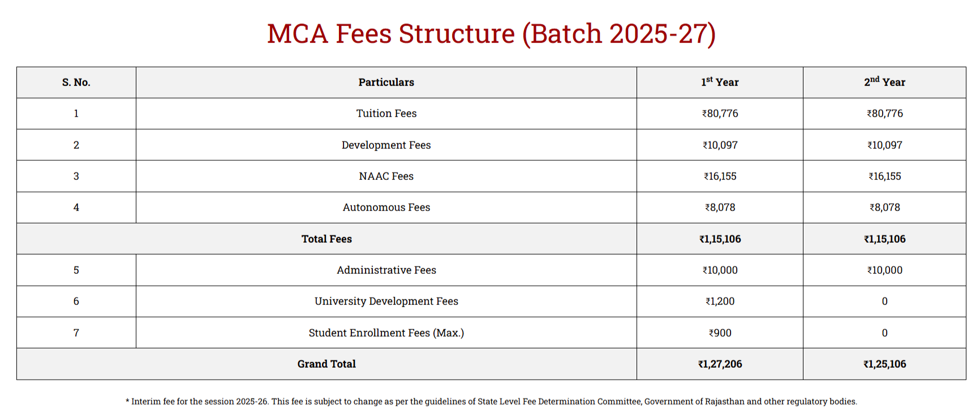
Task: Click the interim fee footnote text
Action: tap(491, 402)
